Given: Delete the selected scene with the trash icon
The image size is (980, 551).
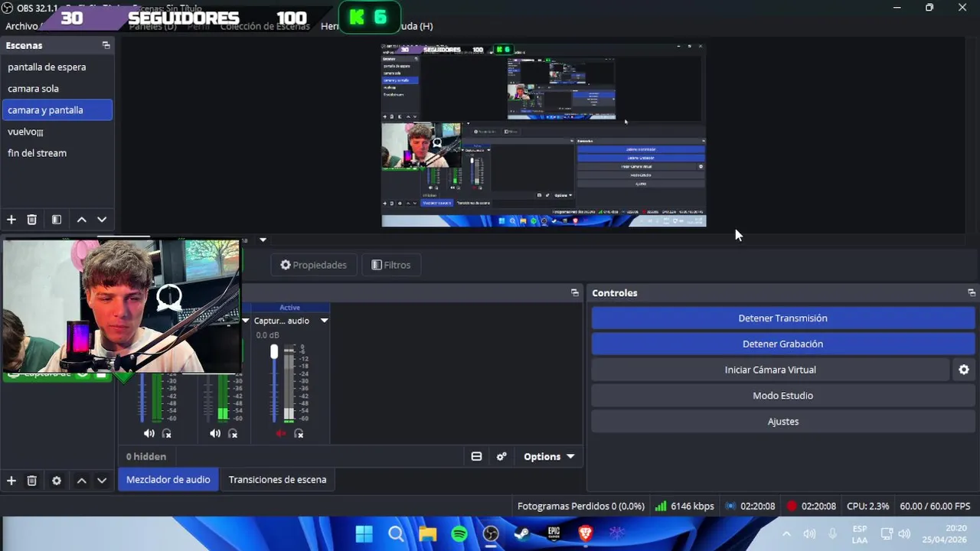Looking at the screenshot, I should 32,220.
